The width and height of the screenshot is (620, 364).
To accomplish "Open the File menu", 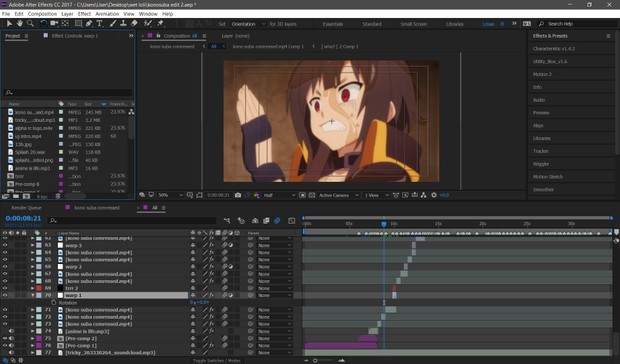I will [6, 14].
